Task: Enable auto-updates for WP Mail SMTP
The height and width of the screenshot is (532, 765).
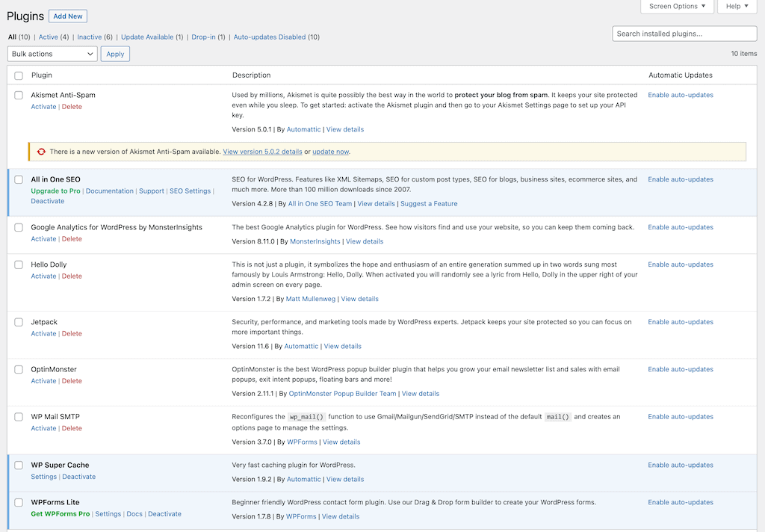Action: point(681,417)
